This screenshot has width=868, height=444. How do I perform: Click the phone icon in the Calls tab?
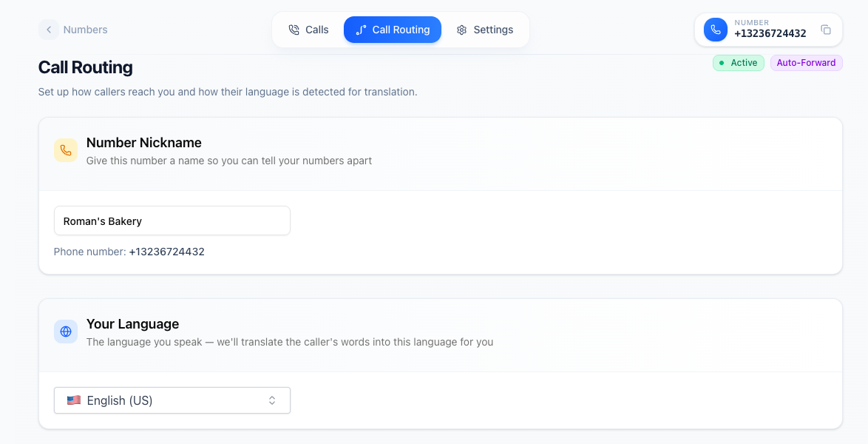coord(294,30)
